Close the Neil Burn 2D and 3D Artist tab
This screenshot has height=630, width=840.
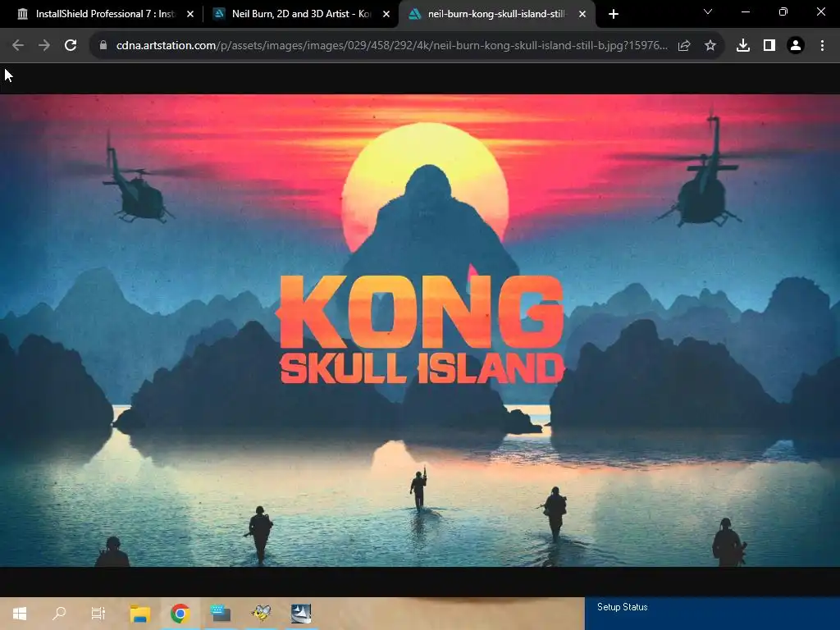click(386, 14)
